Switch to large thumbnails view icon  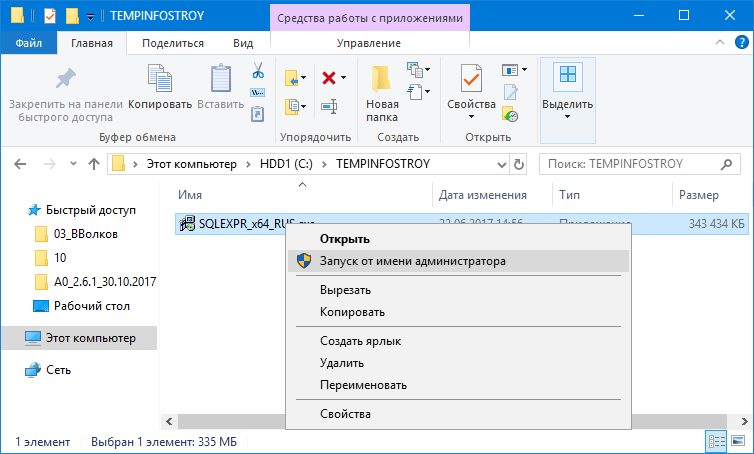coord(738,441)
